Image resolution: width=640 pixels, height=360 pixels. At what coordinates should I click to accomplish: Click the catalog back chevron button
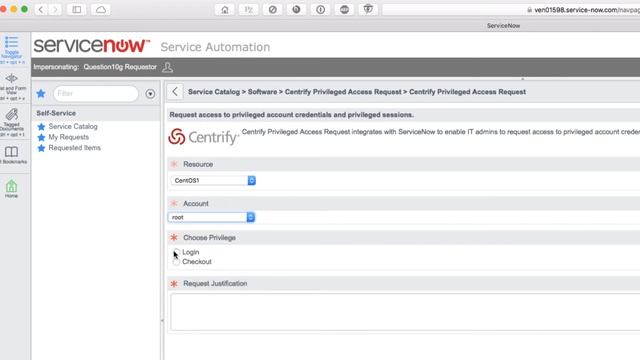[x=175, y=92]
